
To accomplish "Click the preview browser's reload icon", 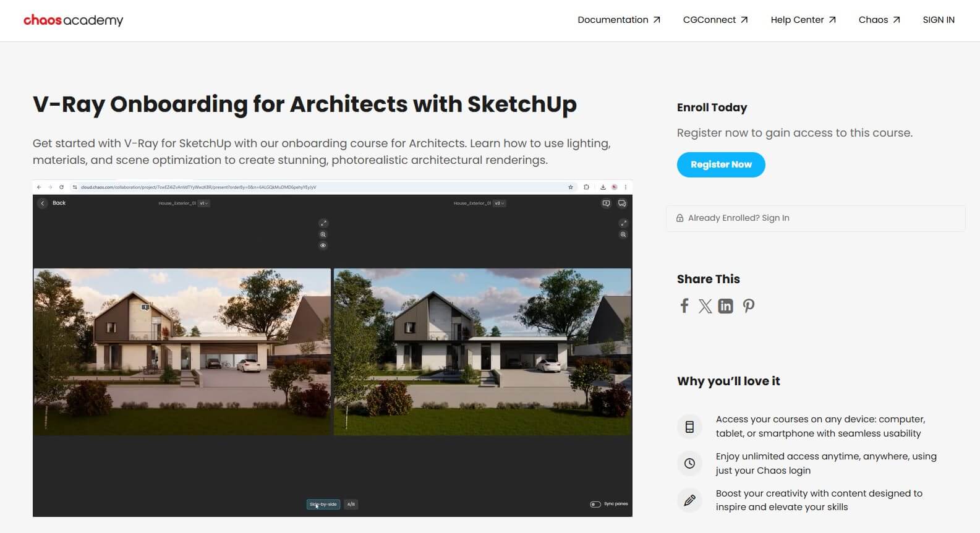I will tap(61, 187).
